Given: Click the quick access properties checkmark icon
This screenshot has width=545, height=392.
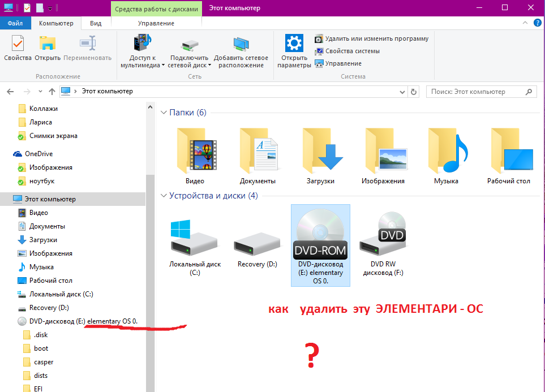Looking at the screenshot, I should [27, 8].
